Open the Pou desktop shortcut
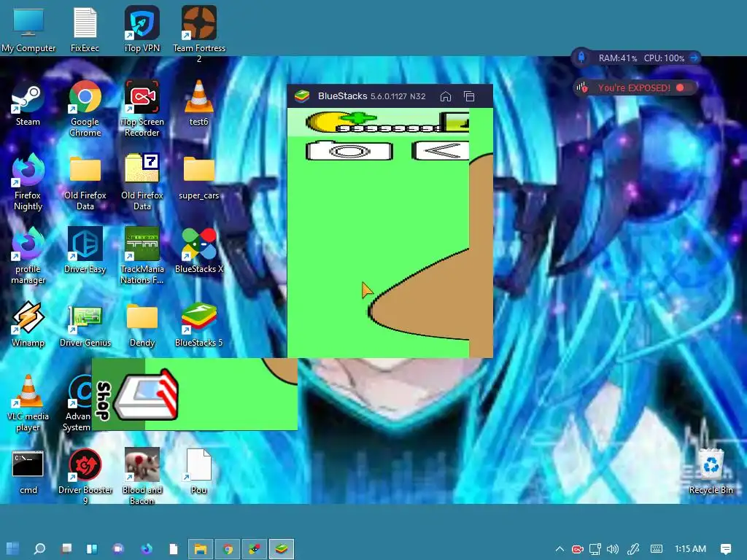The height and width of the screenshot is (560, 747). tap(198, 472)
